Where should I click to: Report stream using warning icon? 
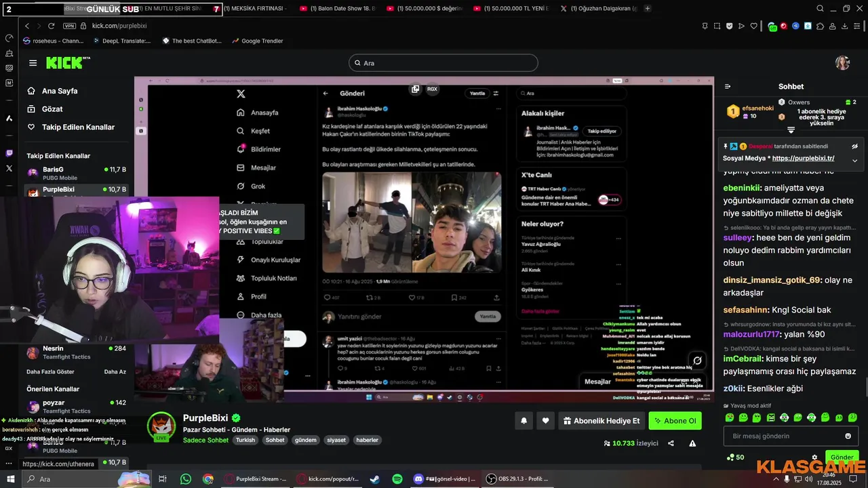692,443
